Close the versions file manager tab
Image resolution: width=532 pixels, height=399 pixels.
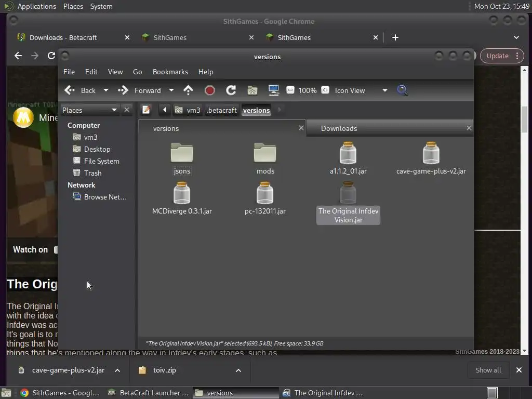pyautogui.click(x=301, y=128)
